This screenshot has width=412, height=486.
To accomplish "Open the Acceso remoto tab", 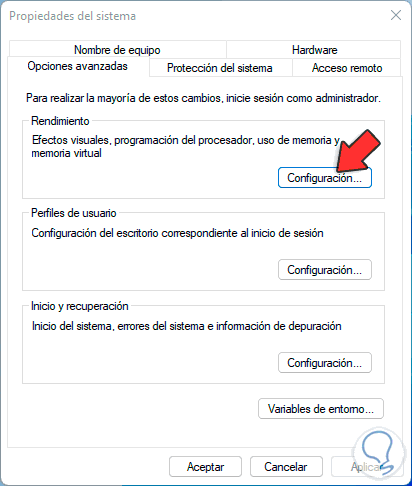I will (347, 68).
